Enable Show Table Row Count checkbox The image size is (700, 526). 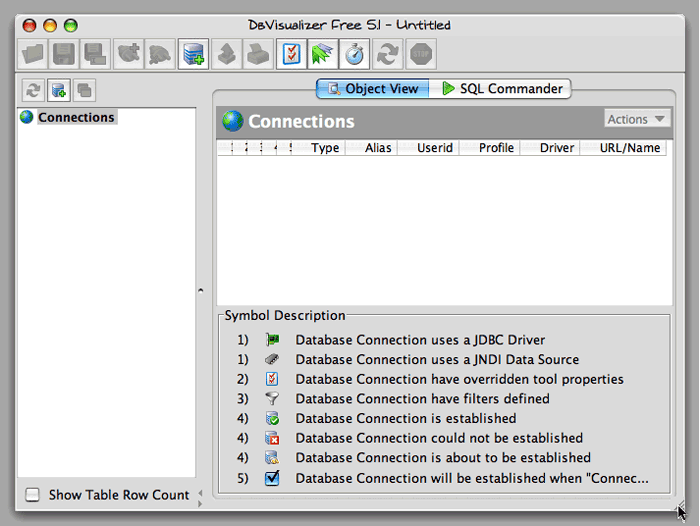[x=32, y=495]
